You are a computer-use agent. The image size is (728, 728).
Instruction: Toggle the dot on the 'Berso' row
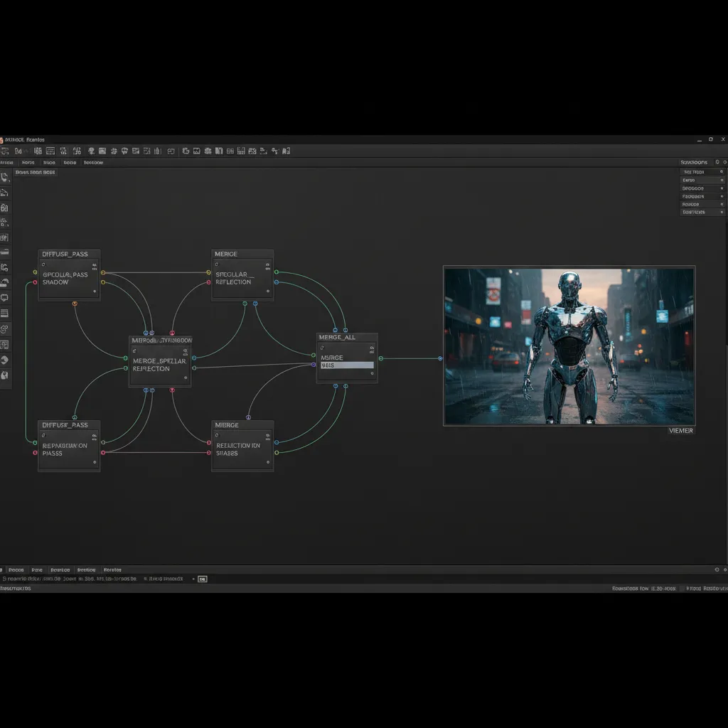coord(722,180)
